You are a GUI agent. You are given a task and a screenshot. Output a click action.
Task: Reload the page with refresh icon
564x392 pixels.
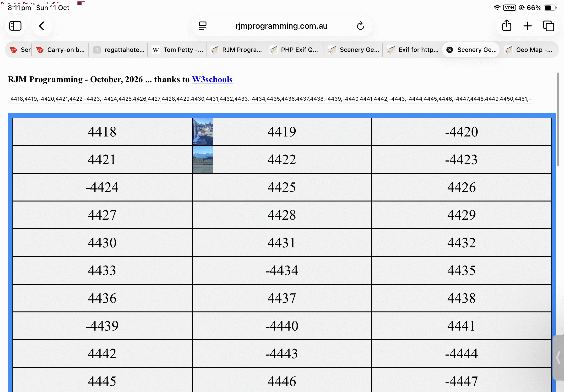click(360, 26)
